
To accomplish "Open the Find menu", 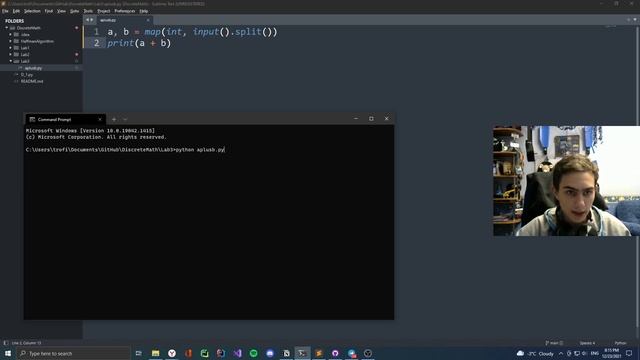I will tap(49, 11).
